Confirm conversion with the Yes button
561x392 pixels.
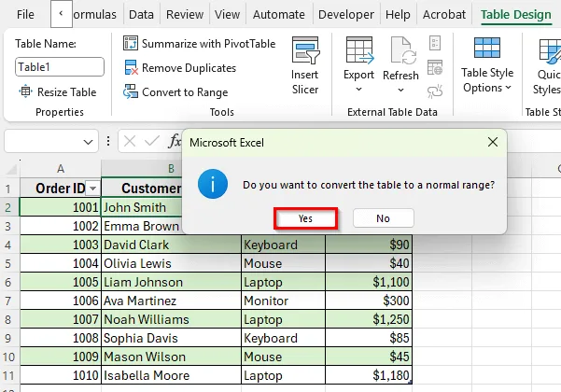305,218
